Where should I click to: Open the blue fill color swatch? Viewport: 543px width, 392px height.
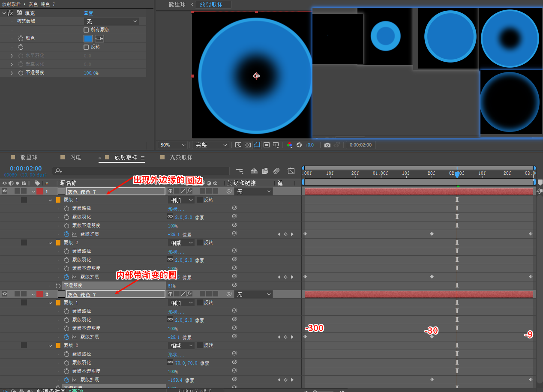pos(88,39)
